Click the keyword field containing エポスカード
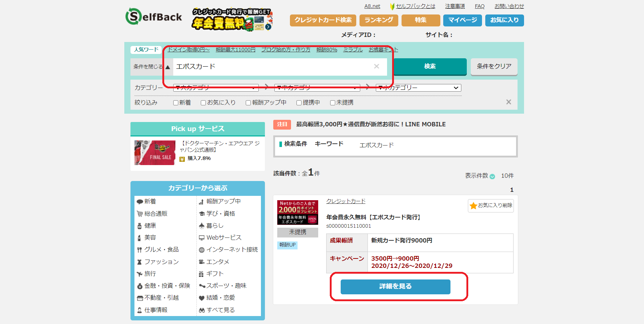Viewport: 644px width, 324px height. [280, 67]
